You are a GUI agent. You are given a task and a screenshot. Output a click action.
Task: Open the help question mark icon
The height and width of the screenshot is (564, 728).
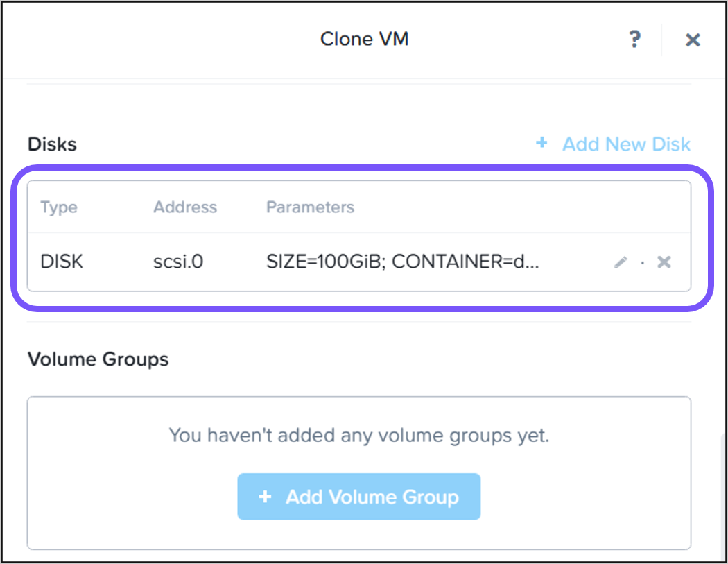click(634, 40)
